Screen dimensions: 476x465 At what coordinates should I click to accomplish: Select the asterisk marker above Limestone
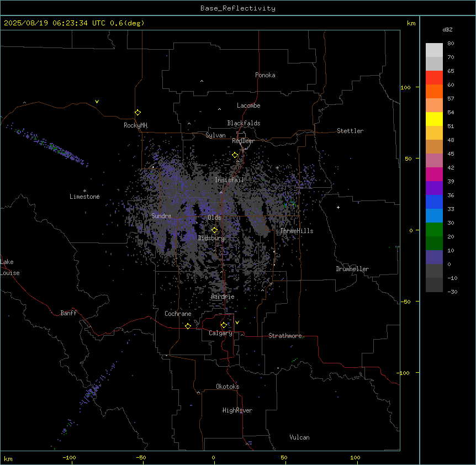pos(84,191)
